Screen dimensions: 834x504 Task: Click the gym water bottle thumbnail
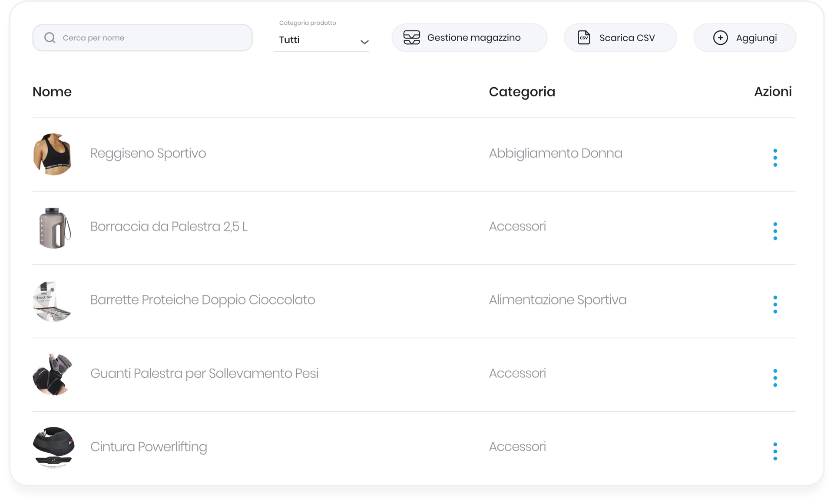54,228
